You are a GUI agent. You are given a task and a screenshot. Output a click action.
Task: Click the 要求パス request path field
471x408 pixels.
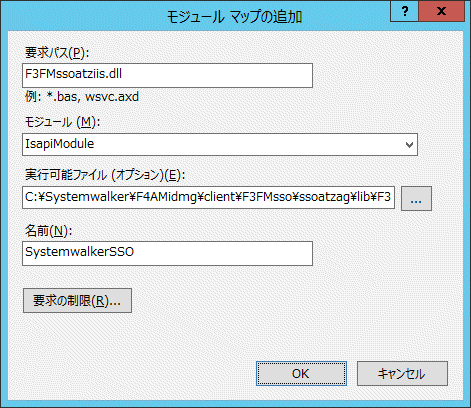coord(167,75)
